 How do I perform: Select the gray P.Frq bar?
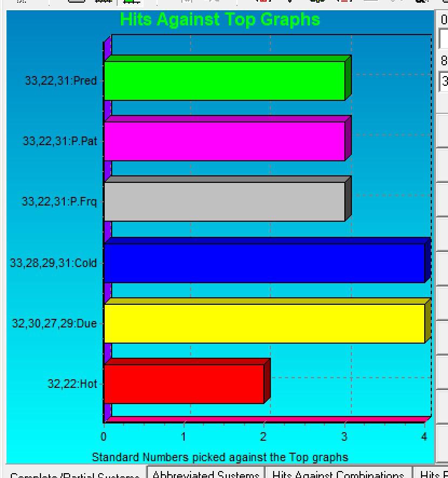coord(224,202)
